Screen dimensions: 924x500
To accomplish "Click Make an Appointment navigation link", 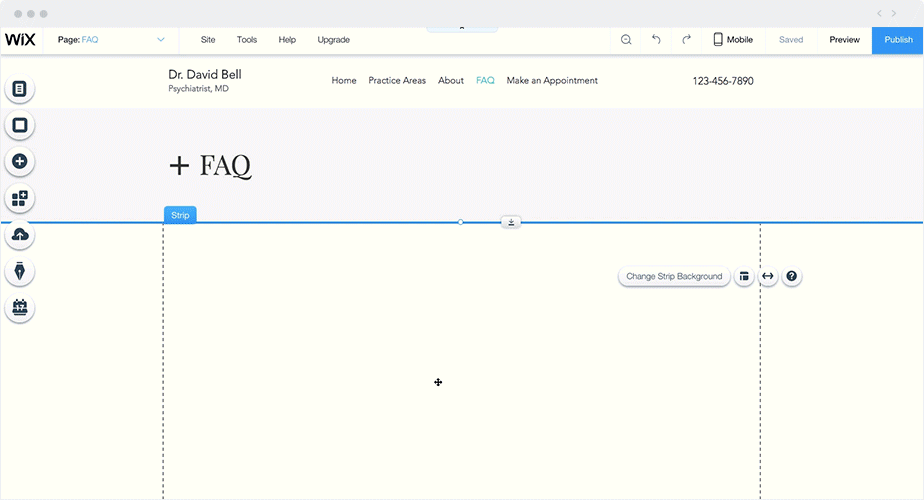I will [x=552, y=80].
